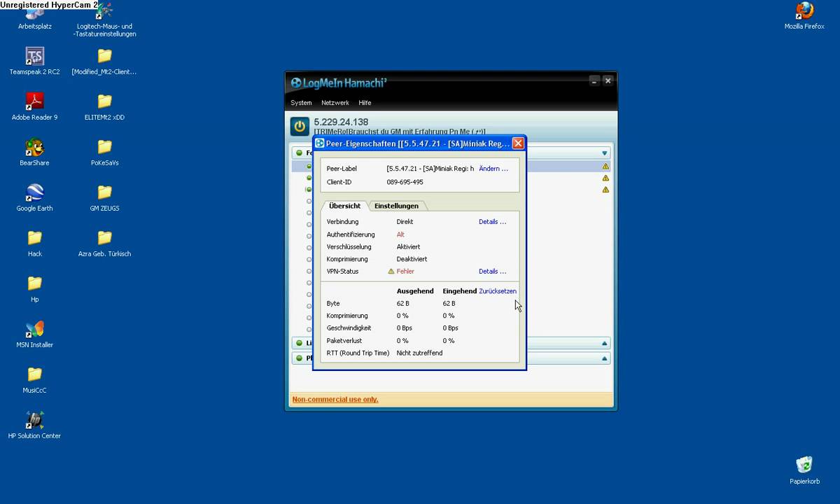
Task: Open the ELITEMt2 xDD folder
Action: coord(104,106)
